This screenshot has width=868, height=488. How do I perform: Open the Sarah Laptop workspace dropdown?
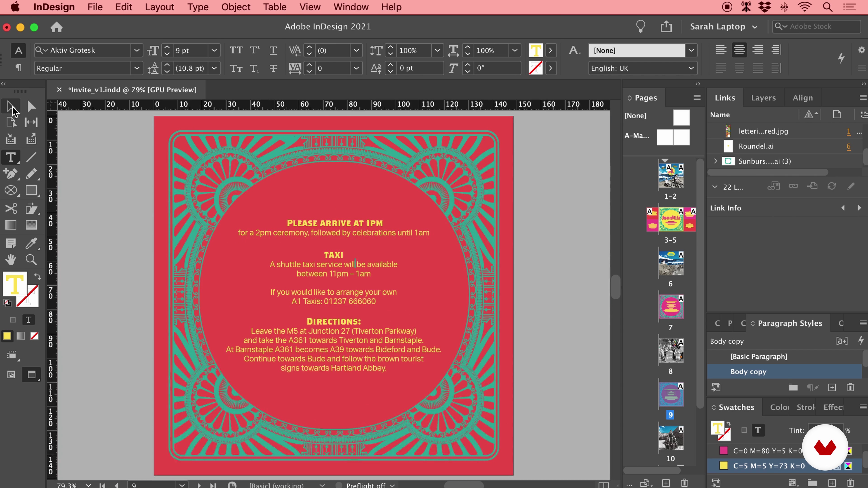724,27
